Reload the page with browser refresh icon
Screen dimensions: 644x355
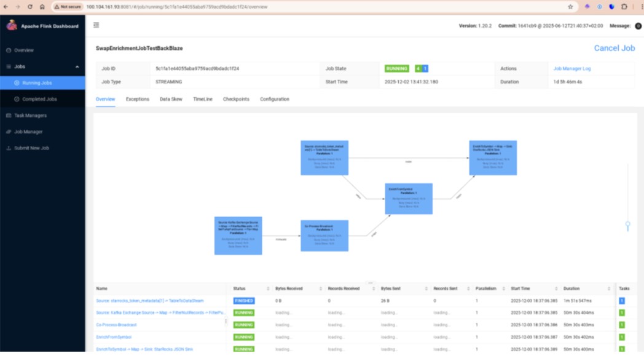[x=30, y=7]
